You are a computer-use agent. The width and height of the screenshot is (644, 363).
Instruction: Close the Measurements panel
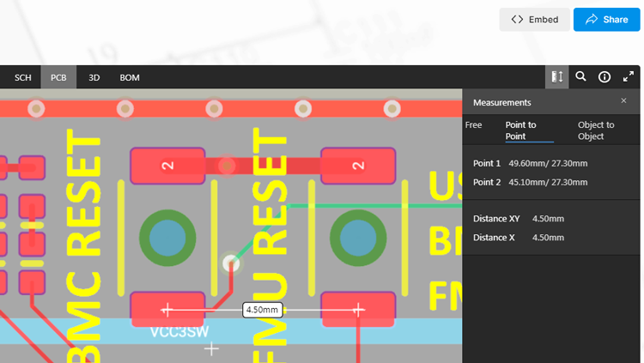(x=623, y=101)
